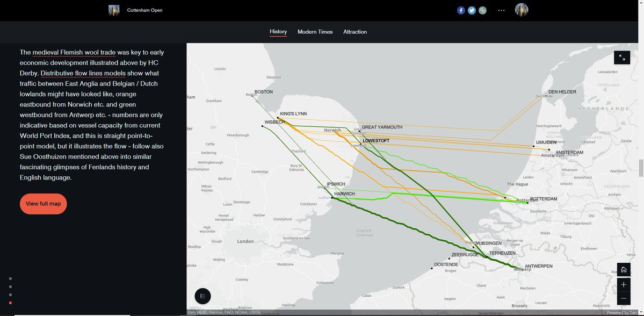Switch to Modern Times section

click(x=315, y=32)
